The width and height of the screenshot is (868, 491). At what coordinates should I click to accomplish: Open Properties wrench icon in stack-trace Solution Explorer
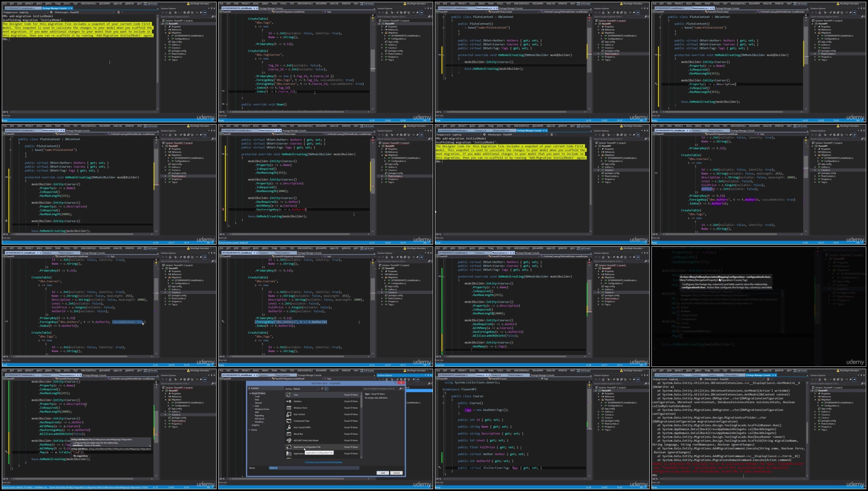click(x=850, y=379)
